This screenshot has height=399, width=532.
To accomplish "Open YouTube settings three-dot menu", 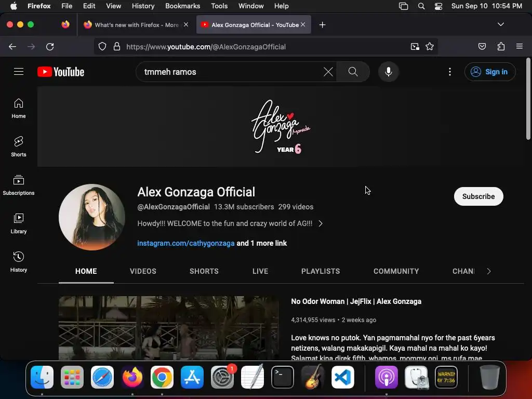I will (x=449, y=72).
